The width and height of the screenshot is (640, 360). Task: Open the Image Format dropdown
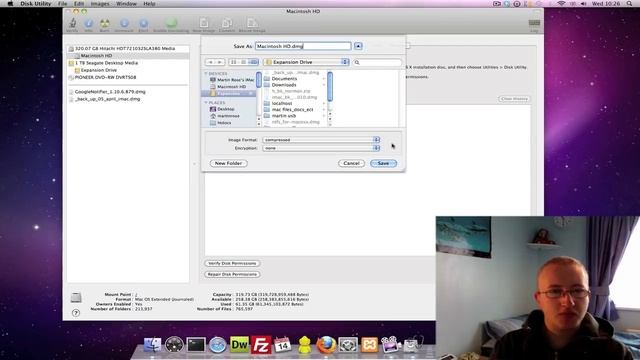click(322, 140)
